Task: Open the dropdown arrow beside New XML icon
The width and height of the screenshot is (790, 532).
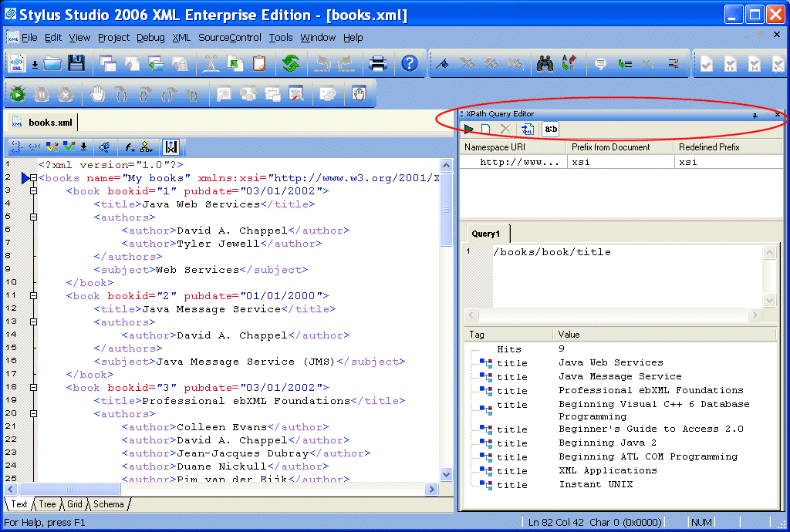Action: click(x=35, y=64)
